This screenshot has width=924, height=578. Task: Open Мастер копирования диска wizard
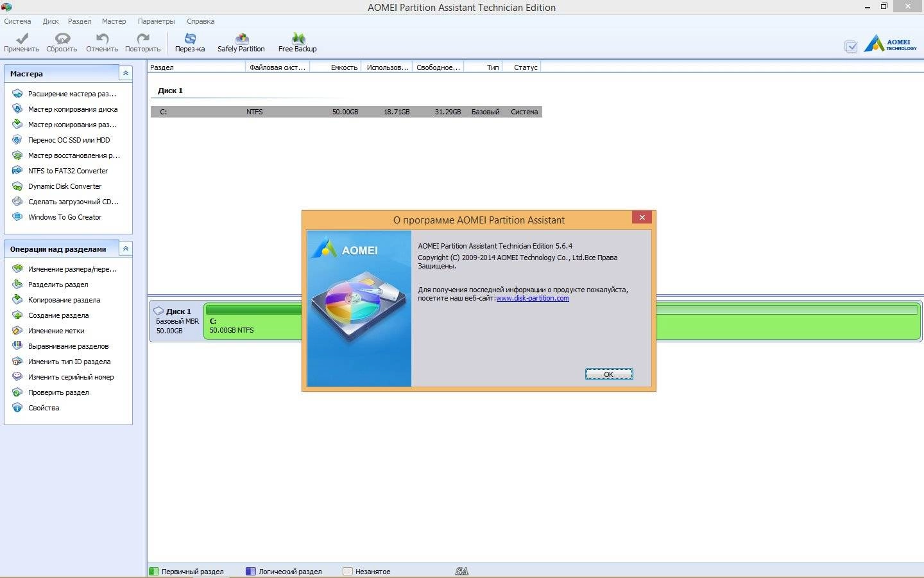tap(73, 109)
